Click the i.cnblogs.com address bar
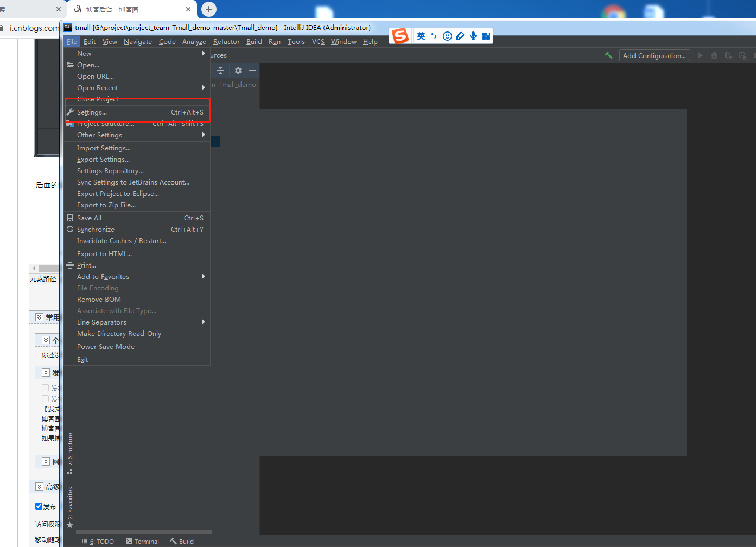Viewport: 756px width, 547px height. (x=34, y=28)
